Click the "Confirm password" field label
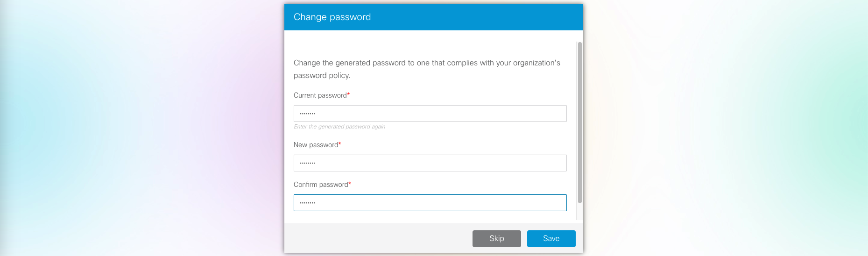Image resolution: width=868 pixels, height=256 pixels. click(x=321, y=185)
